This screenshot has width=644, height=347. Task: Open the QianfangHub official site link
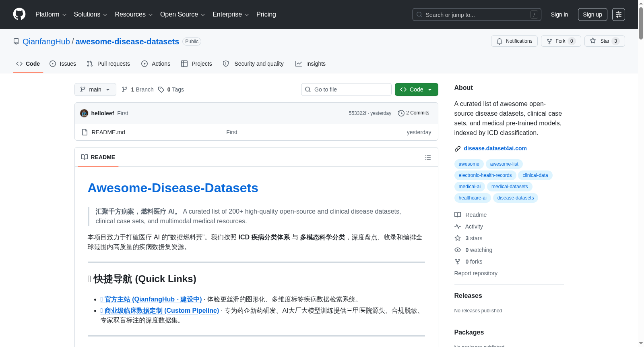click(151, 299)
